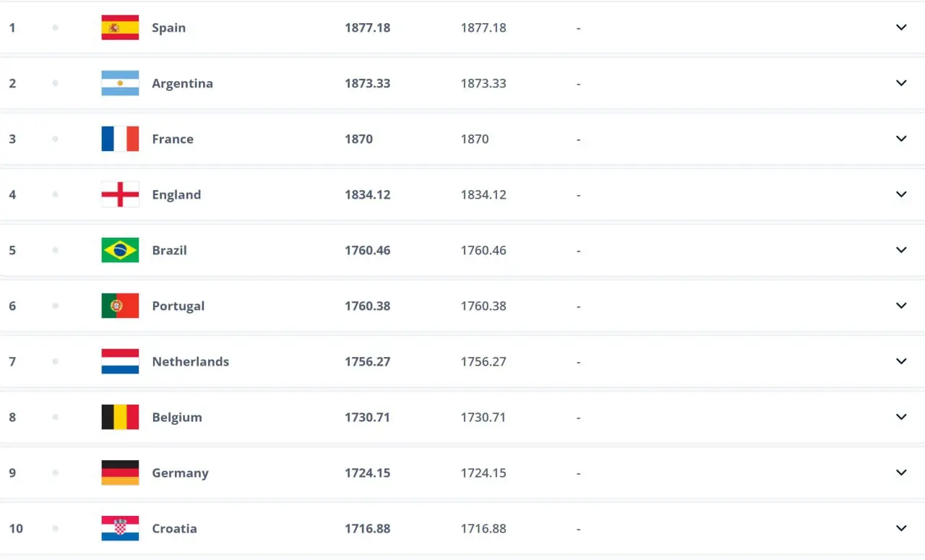Open the Germany team name link
Viewport: 925px width, 560px height.
click(180, 473)
